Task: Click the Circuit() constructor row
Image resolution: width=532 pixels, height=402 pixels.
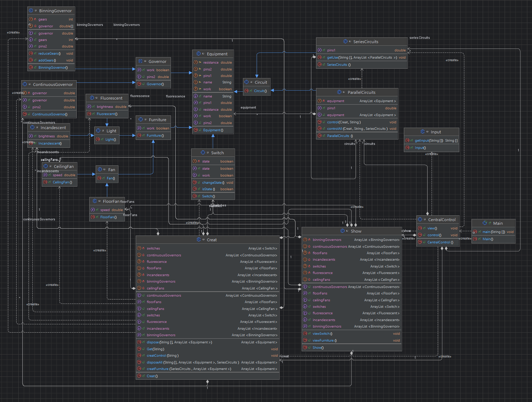Action: 256,91
